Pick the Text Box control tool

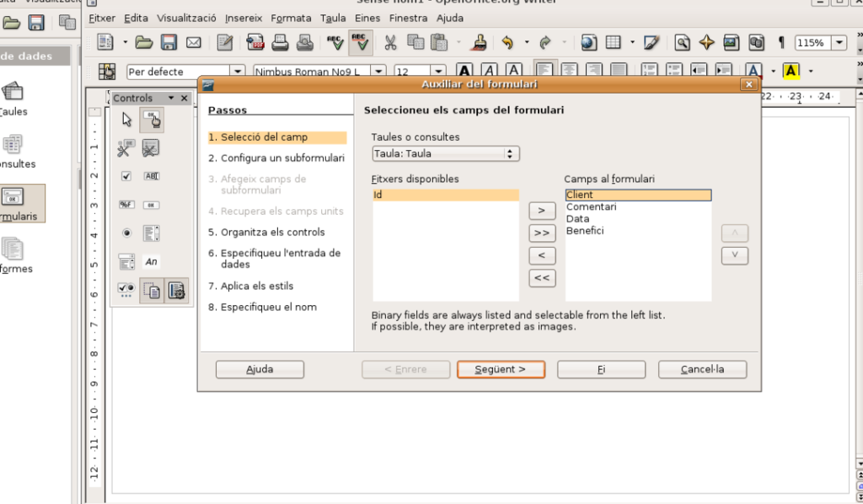[x=152, y=176]
